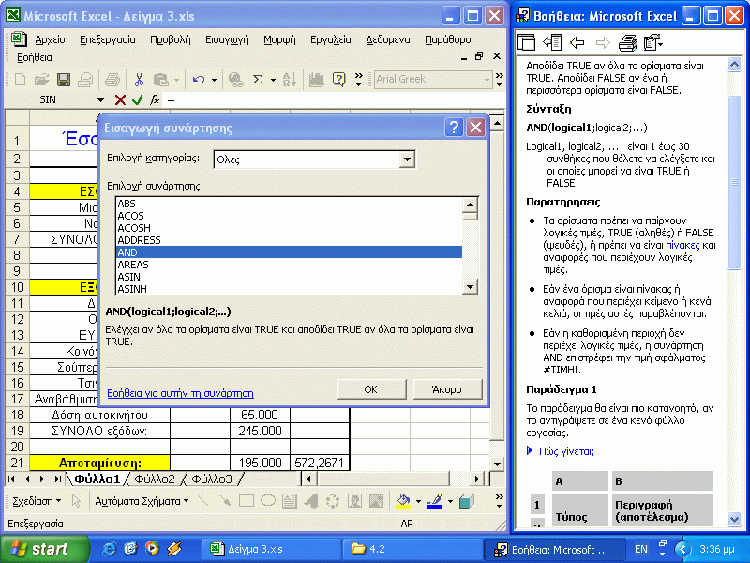This screenshot has height=563, width=750.
Task: Click the Help window Print icon
Action: tap(628, 44)
